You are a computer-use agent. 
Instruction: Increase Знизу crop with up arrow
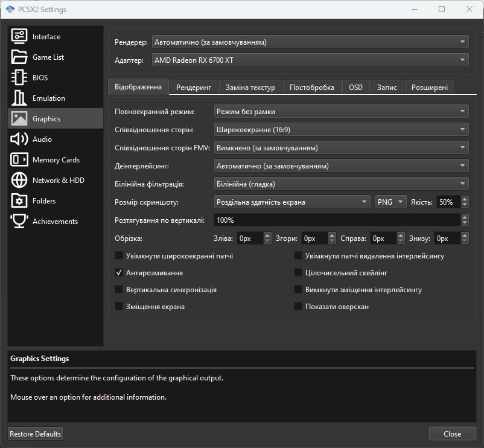[x=465, y=235]
